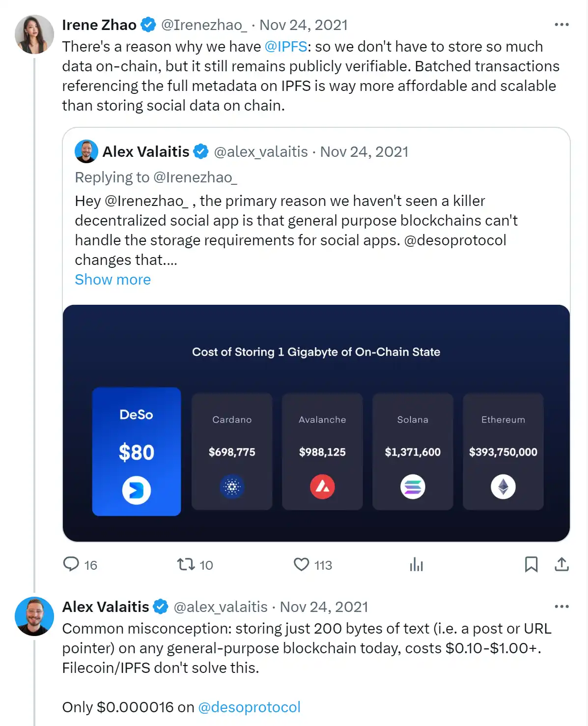Click Alex Valaitis's small quoted-tweet avatar
This screenshot has width=588, height=726.
click(x=86, y=151)
